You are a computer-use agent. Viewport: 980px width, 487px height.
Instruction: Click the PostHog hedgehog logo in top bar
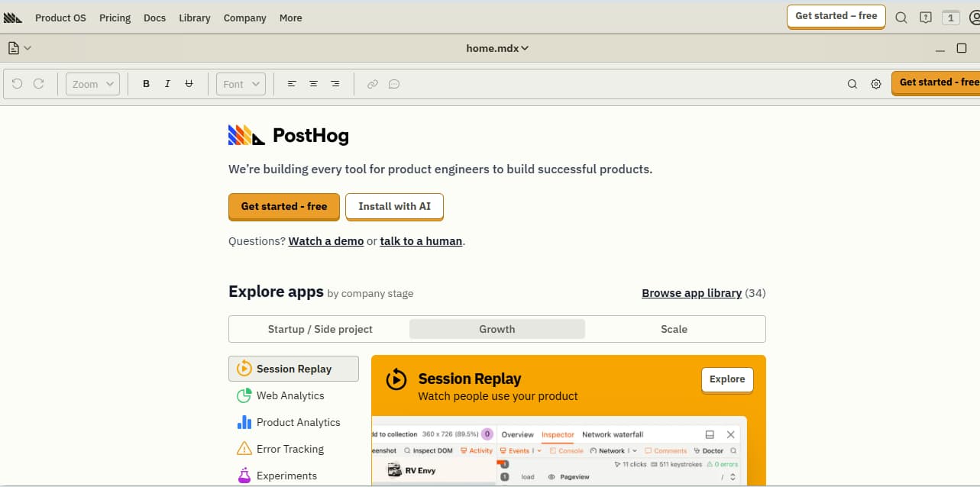(x=13, y=18)
